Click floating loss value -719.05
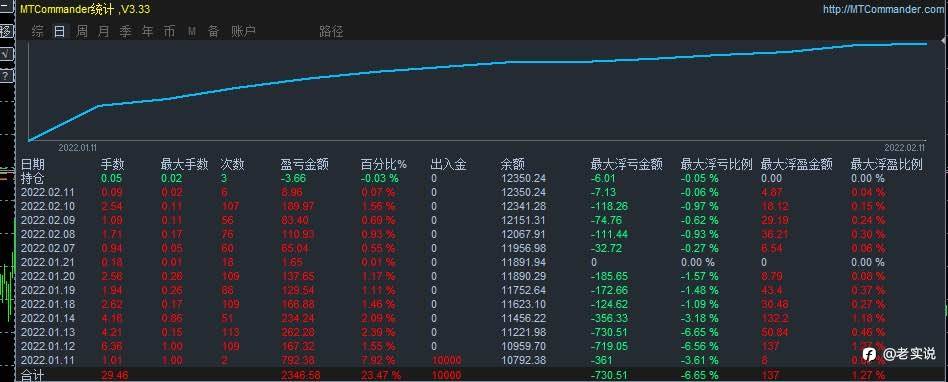The image size is (948, 382). 609,346
